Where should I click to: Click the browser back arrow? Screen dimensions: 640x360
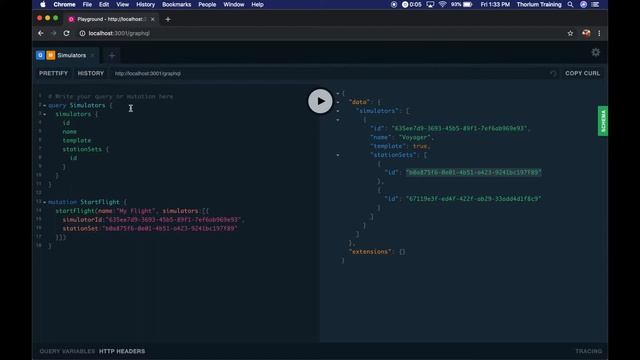[x=40, y=33]
